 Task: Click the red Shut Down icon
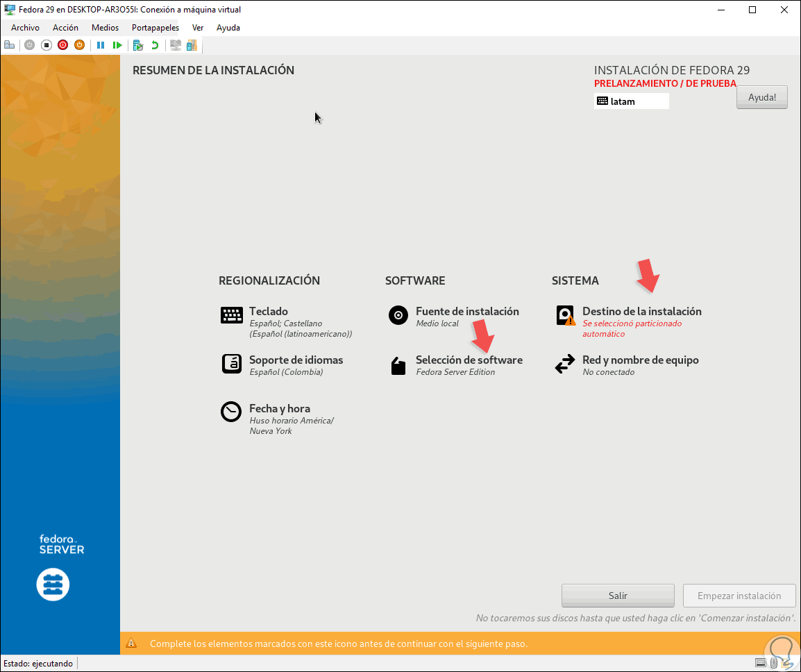(63, 45)
